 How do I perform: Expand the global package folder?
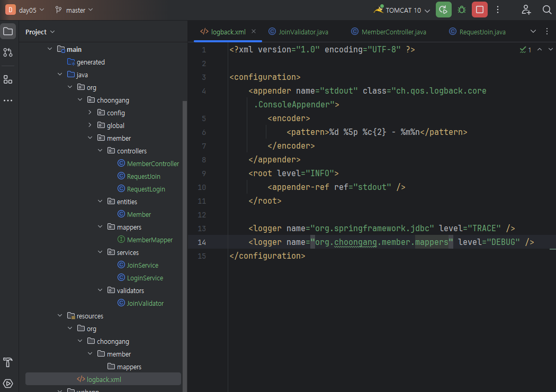90,125
